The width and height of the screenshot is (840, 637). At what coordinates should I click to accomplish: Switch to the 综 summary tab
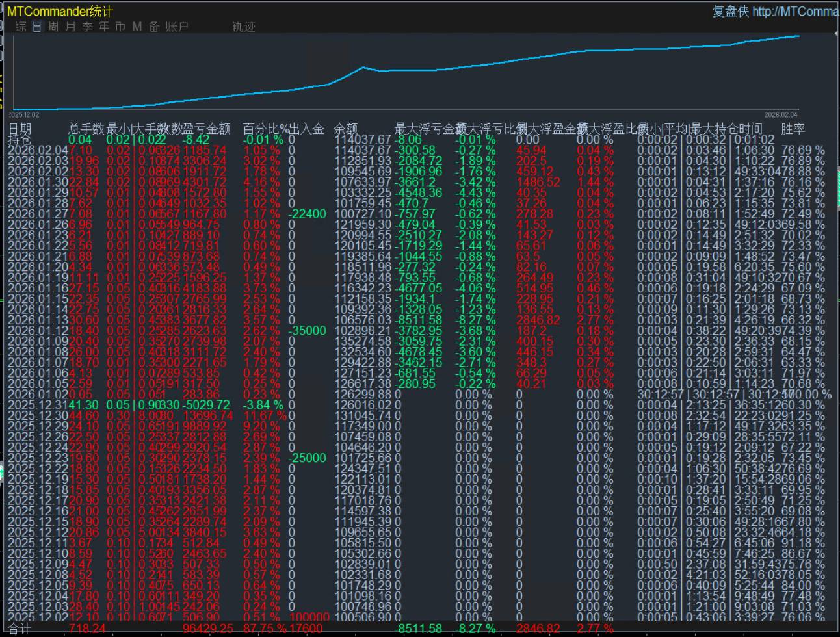tap(21, 27)
